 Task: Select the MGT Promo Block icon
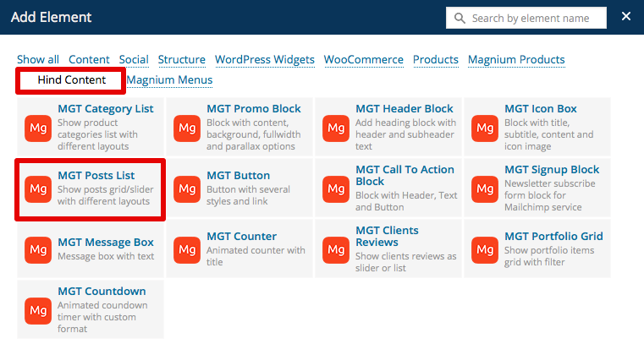pyautogui.click(x=186, y=128)
